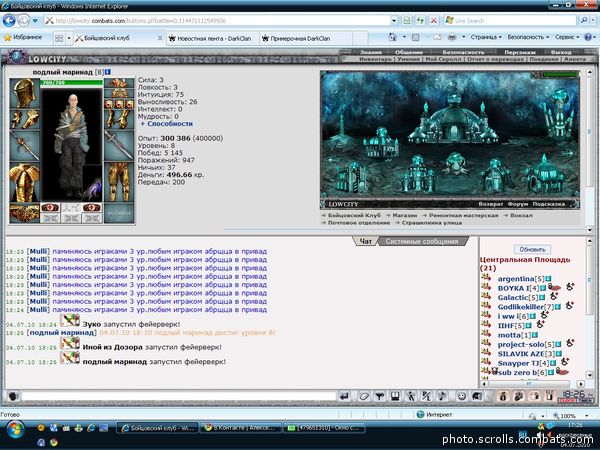This screenshot has height=450, width=600.
Task: Click the Вокзал location link
Action: click(x=521, y=215)
